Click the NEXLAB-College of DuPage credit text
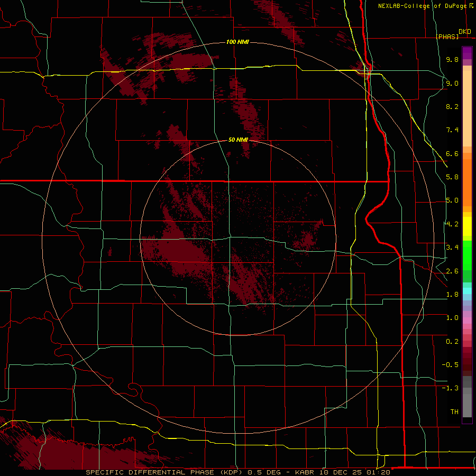The image size is (476, 476). pyautogui.click(x=422, y=6)
